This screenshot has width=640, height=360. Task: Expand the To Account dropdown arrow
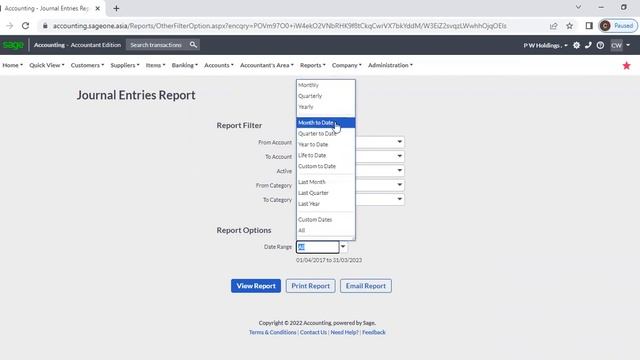click(400, 156)
